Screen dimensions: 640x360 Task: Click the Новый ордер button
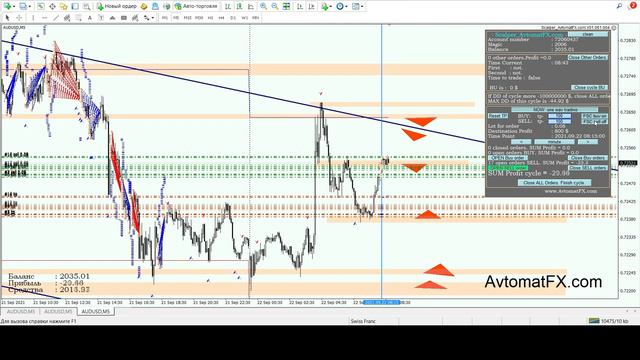coord(116,6)
